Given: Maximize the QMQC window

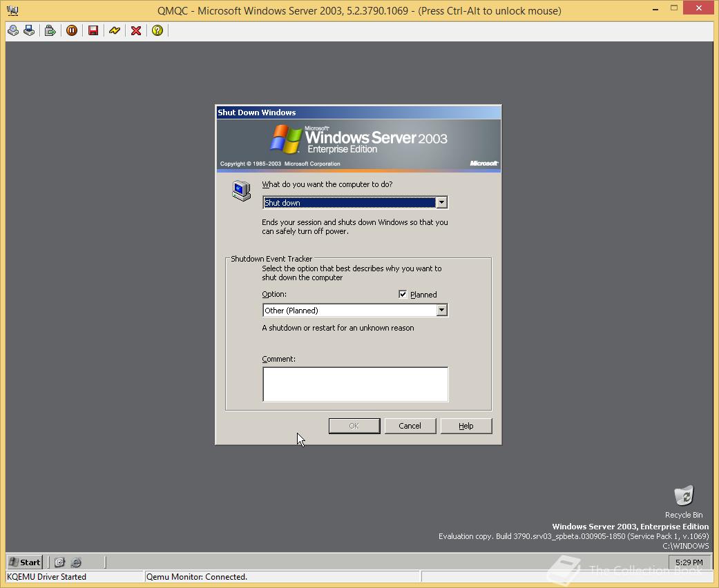Looking at the screenshot, I should coord(673,8).
